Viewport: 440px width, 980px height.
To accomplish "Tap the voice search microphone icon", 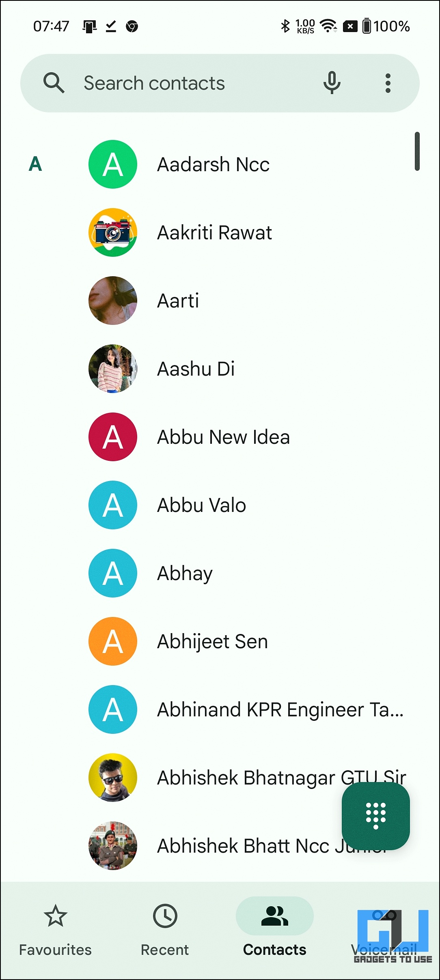I will (332, 83).
